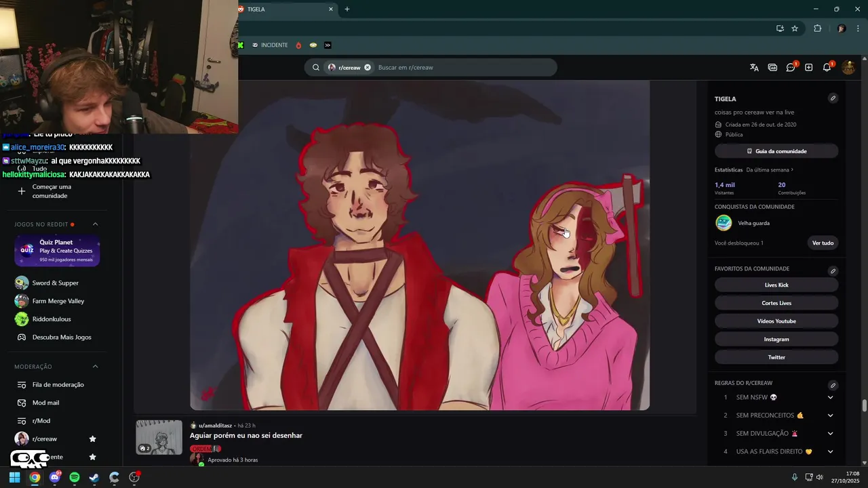
Task: Open the sketch post thumbnail
Action: pyautogui.click(x=159, y=437)
